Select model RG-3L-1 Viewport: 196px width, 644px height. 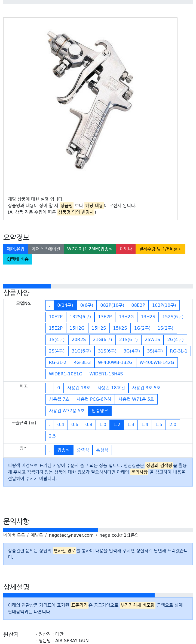pyautogui.click(x=179, y=351)
